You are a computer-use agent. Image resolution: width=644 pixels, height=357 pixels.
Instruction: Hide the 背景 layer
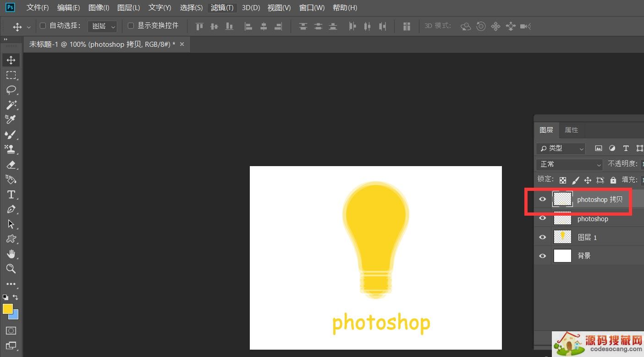click(x=542, y=256)
